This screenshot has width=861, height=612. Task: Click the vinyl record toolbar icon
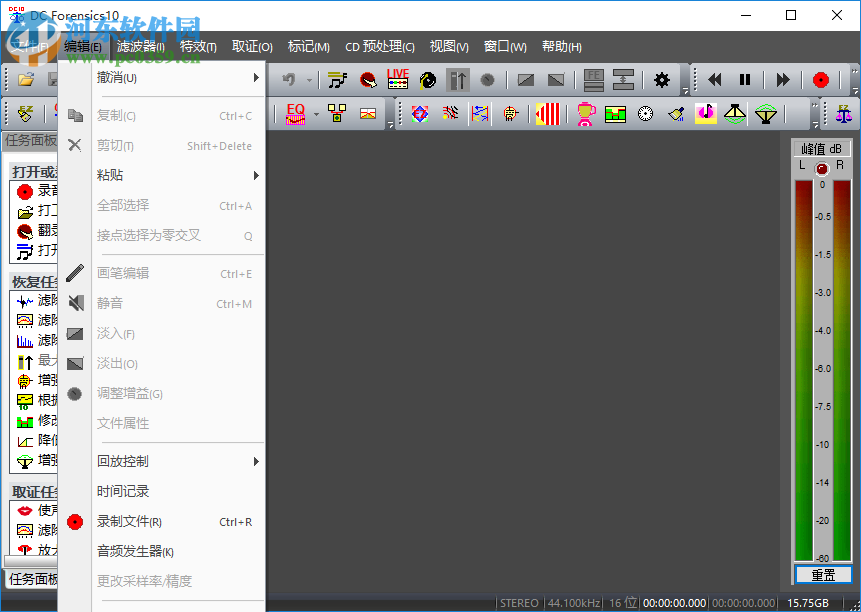[x=428, y=80]
